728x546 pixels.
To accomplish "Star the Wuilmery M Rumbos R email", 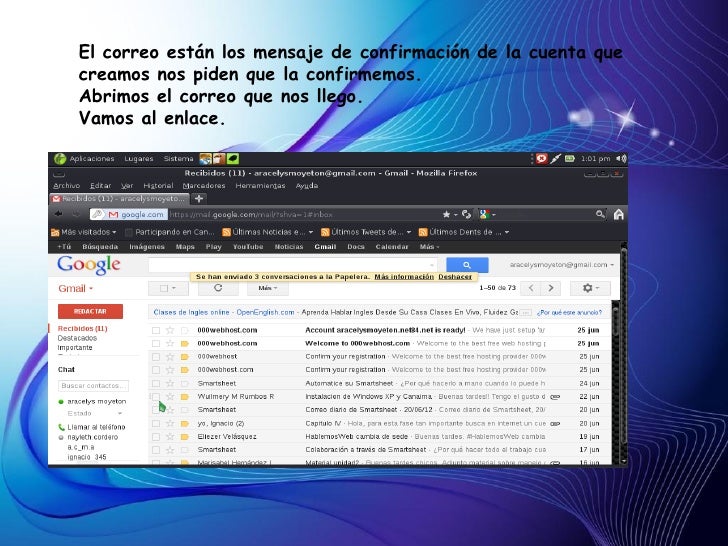I will tap(170, 396).
